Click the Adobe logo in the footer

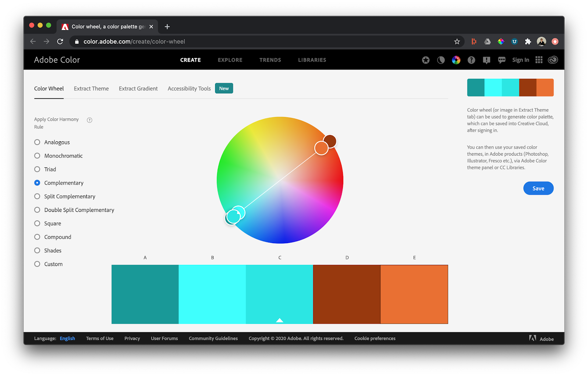[x=541, y=338]
